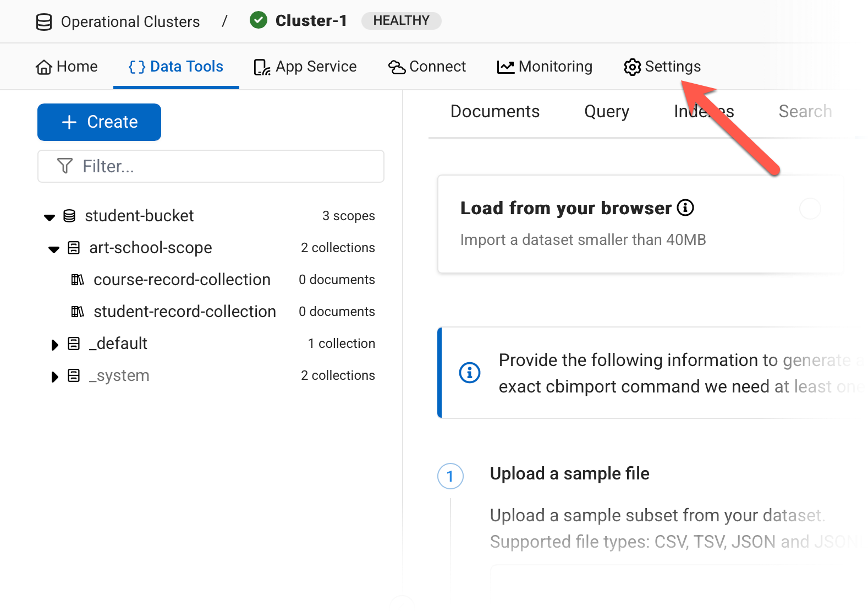The image size is (868, 611).
Task: Click into the Filter input field
Action: (x=220, y=166)
